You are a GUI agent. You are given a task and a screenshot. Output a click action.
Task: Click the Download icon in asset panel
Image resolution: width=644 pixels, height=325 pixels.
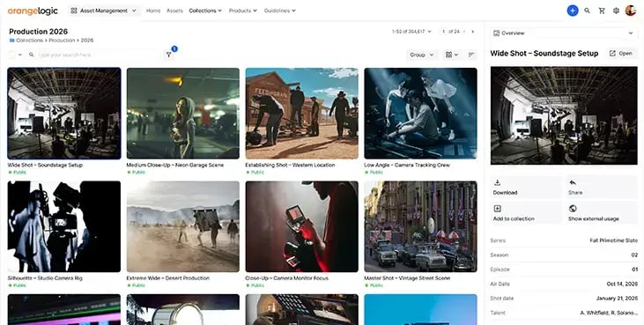[497, 182]
